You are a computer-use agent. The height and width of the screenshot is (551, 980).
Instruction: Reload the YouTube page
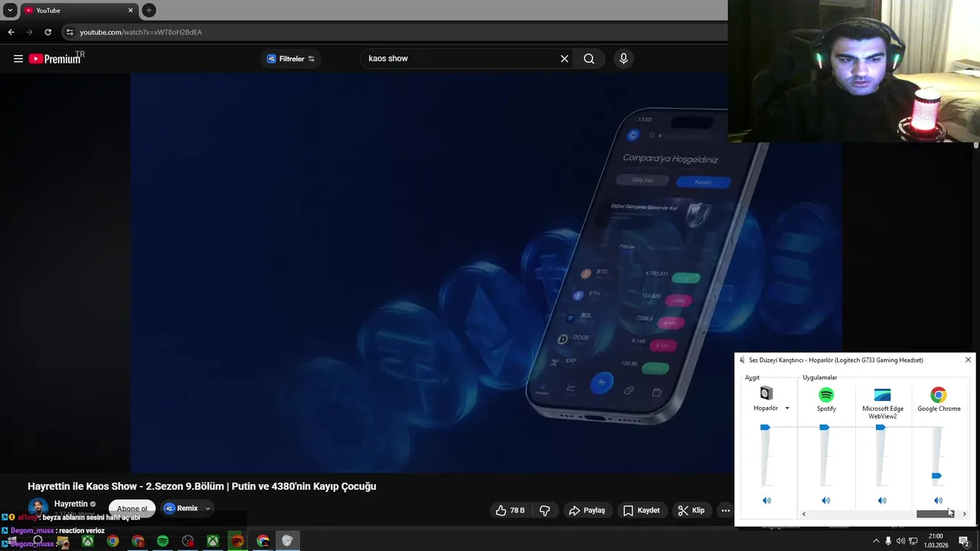pos(47,32)
